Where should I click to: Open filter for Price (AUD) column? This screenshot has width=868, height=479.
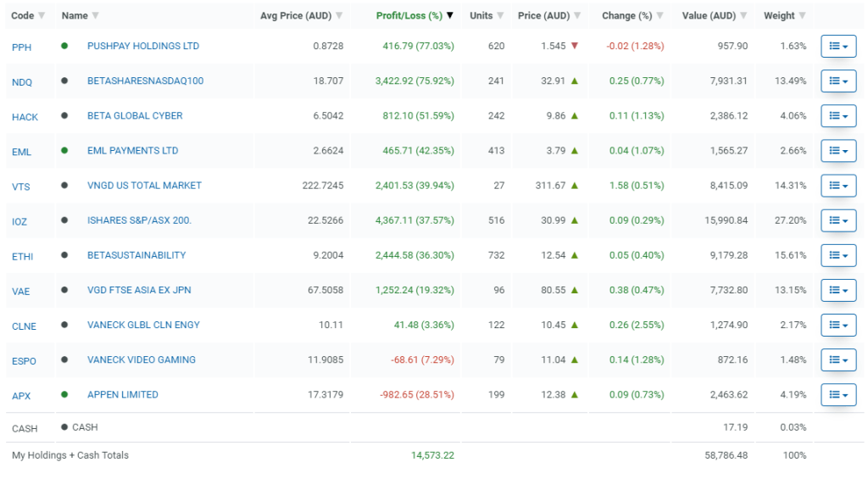pos(577,16)
